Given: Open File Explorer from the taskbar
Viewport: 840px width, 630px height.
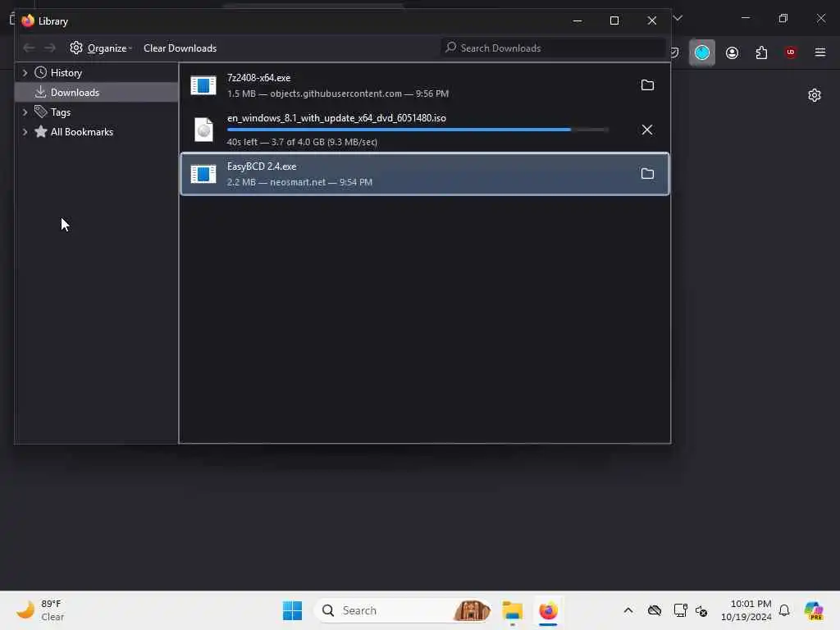Looking at the screenshot, I should coord(513,610).
